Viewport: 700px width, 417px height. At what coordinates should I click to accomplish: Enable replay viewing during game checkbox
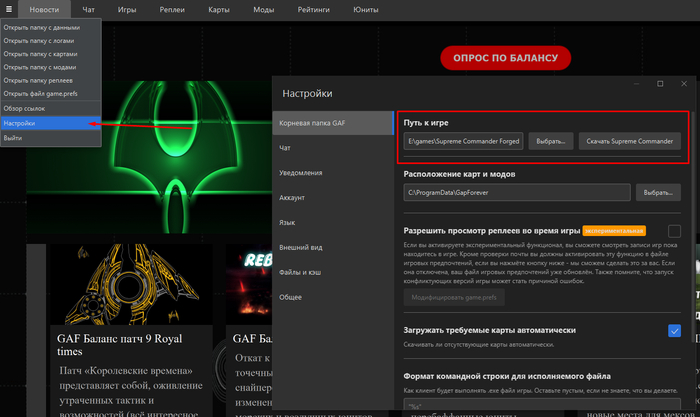pyautogui.click(x=674, y=231)
